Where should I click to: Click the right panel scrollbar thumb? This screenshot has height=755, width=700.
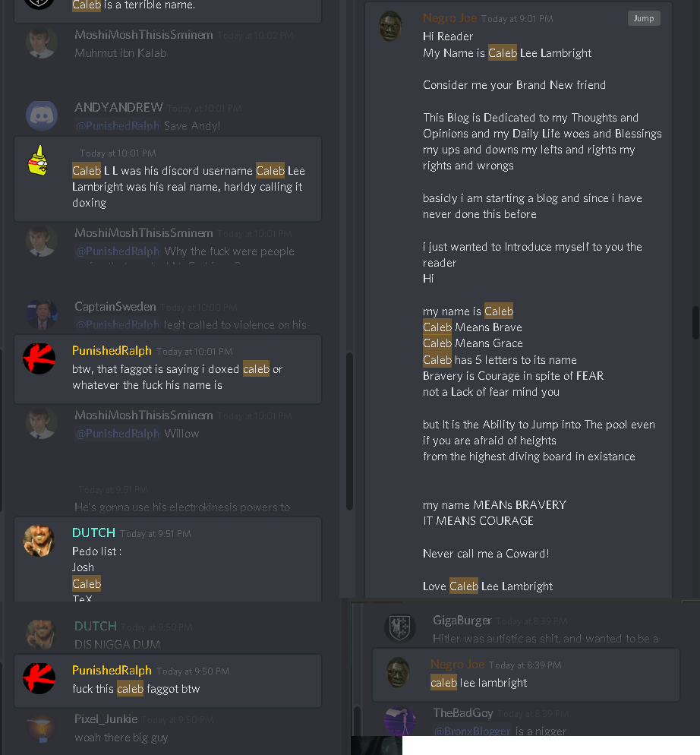tap(695, 322)
